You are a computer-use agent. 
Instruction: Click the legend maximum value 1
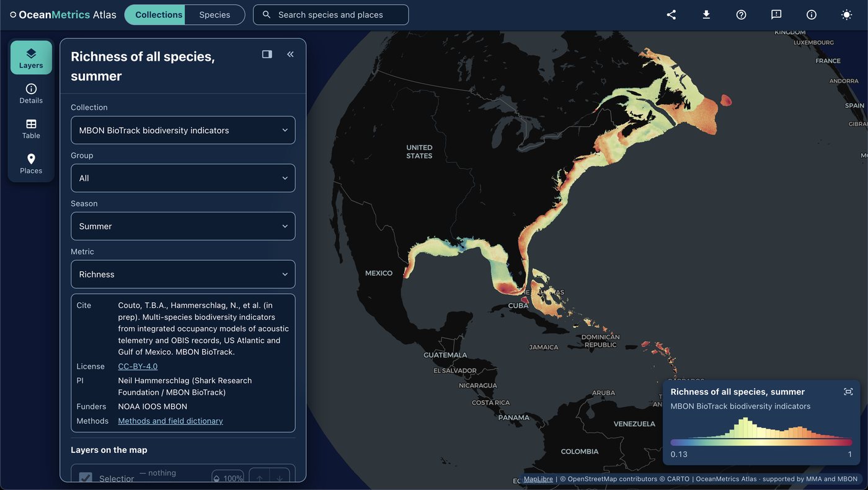click(850, 455)
